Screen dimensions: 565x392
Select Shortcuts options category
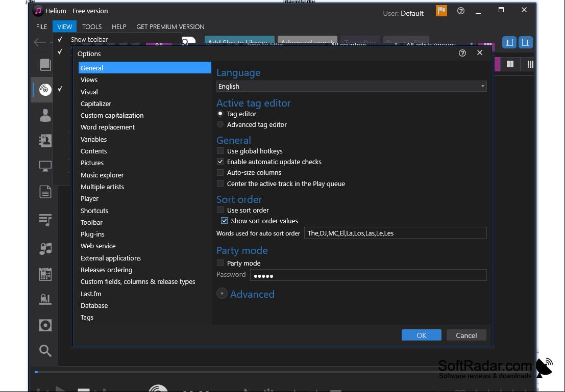click(x=145, y=211)
